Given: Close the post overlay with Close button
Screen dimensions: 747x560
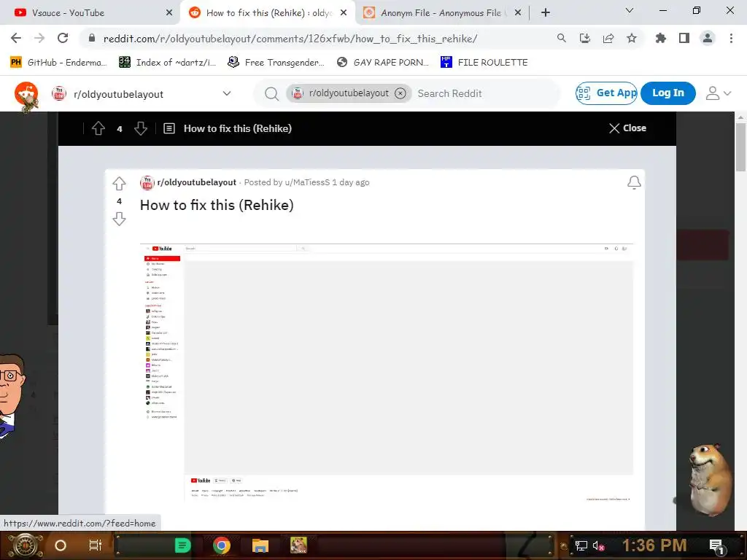Looking at the screenshot, I should click(x=627, y=128).
